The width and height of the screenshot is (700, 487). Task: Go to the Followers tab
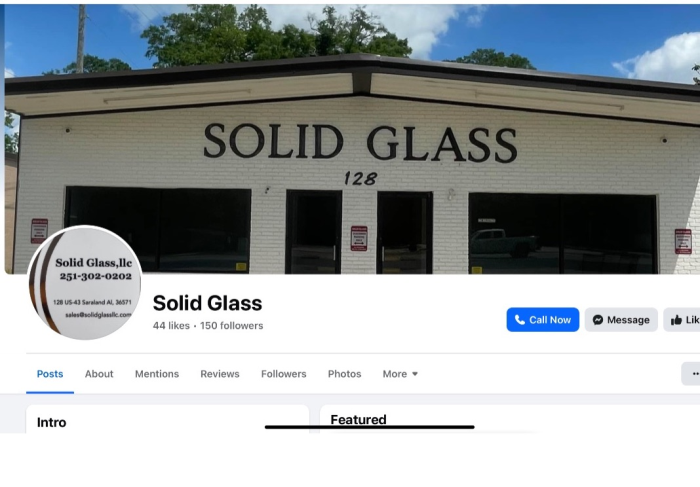[283, 374]
